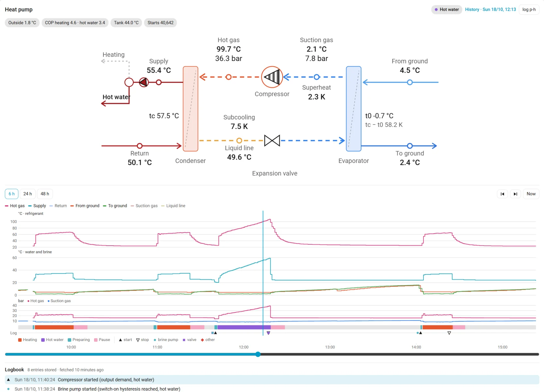Toggle Suction gas temperature series in legend
Viewport: 544px width, 392px height.
[x=144, y=206]
